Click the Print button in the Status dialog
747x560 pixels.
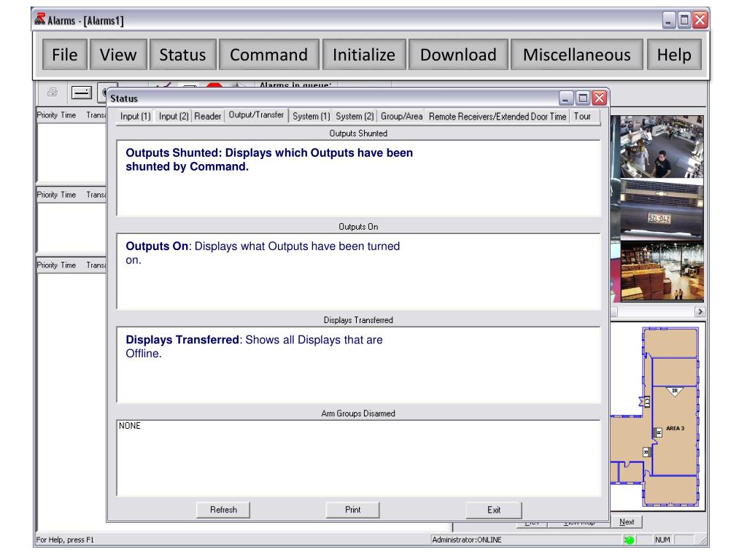coord(352,510)
